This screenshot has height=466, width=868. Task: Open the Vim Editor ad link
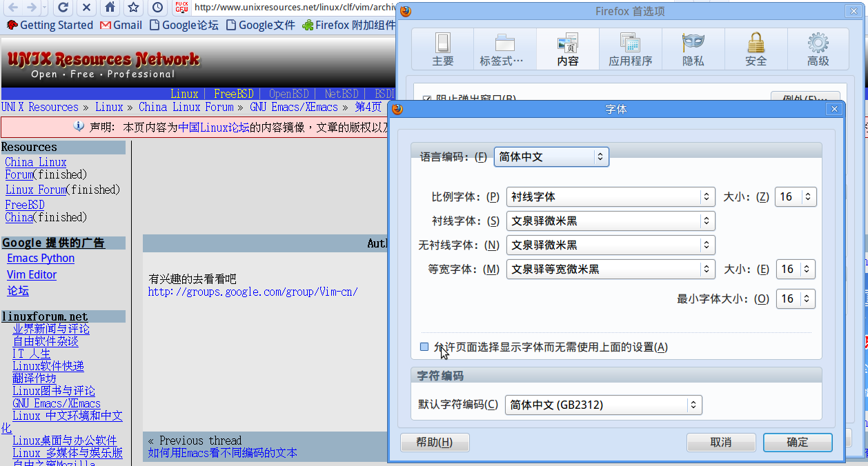click(32, 274)
